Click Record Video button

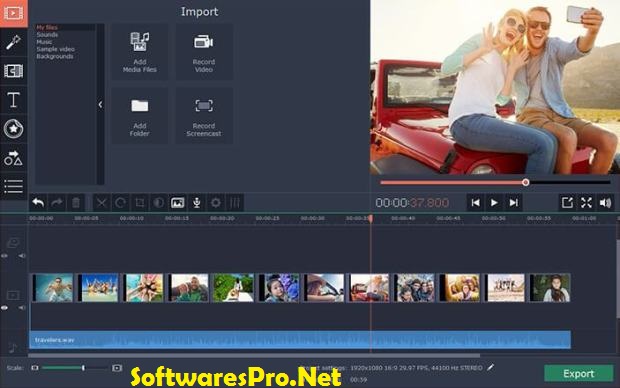coord(204,52)
